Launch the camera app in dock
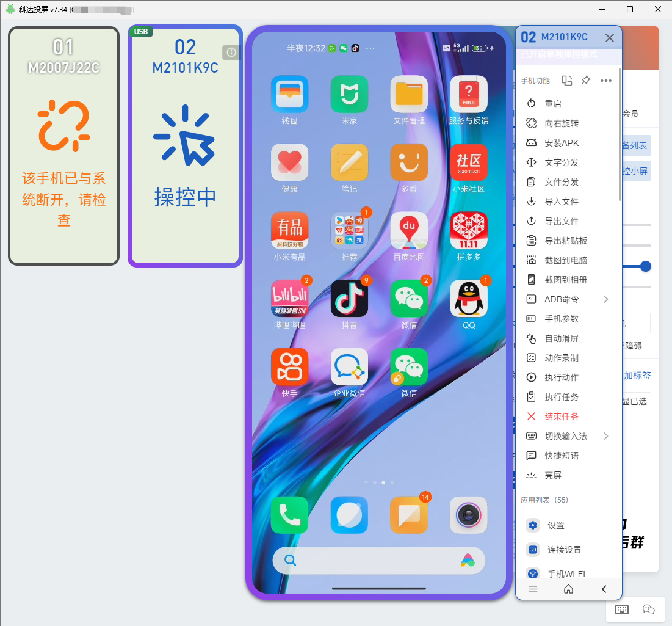This screenshot has height=626, width=672. point(468,515)
